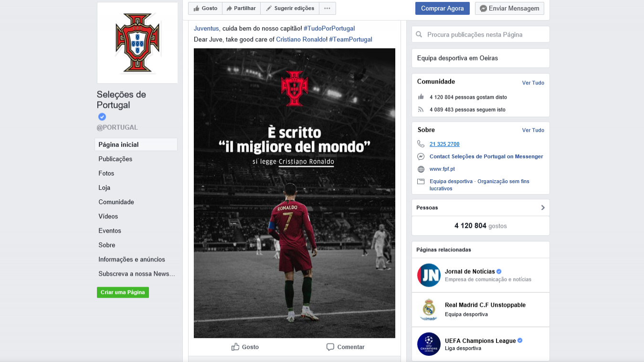Click the Procura publicações nesta Página search field

pyautogui.click(x=481, y=34)
